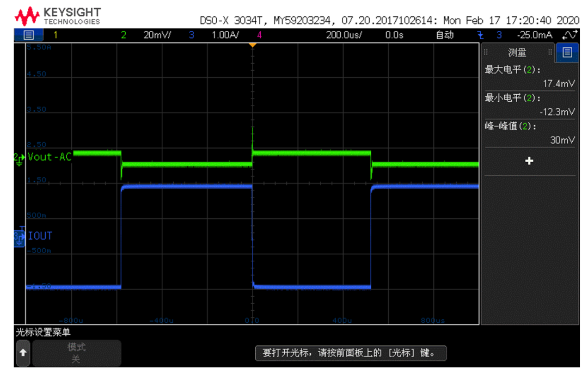Open the sidebar list icon beside 测量
This screenshot has height=375, width=588.
[567, 52]
